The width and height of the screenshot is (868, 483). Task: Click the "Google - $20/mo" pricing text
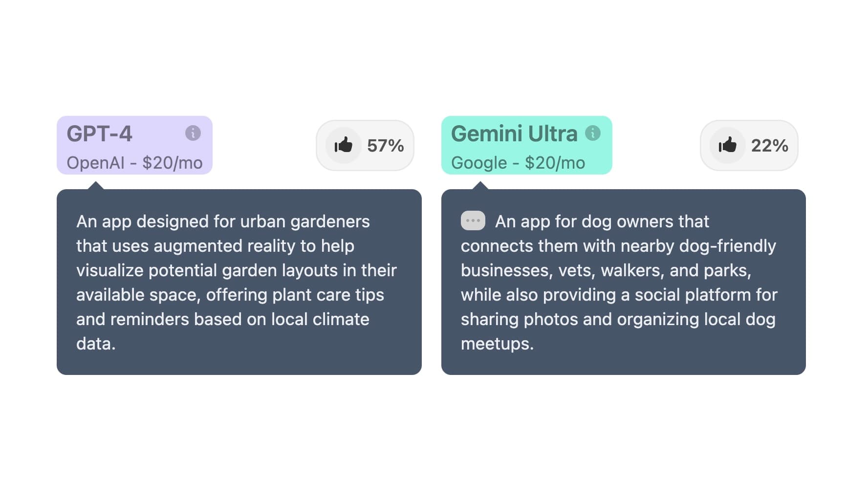(x=518, y=163)
